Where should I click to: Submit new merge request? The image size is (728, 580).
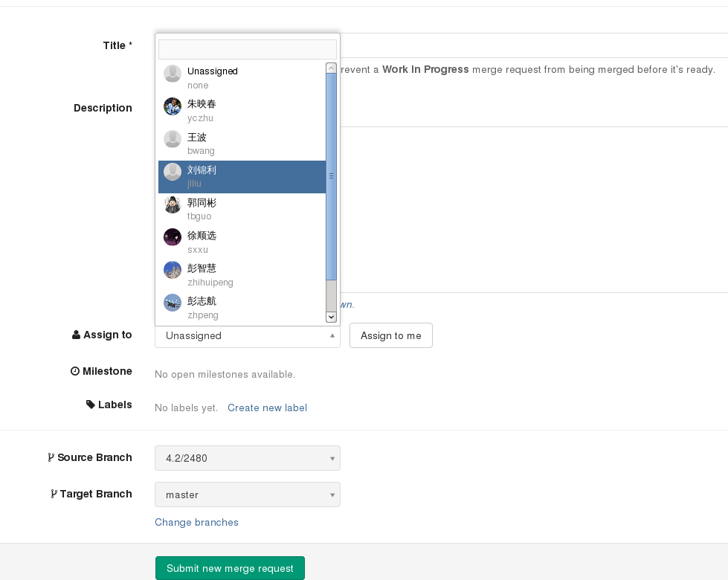click(230, 568)
